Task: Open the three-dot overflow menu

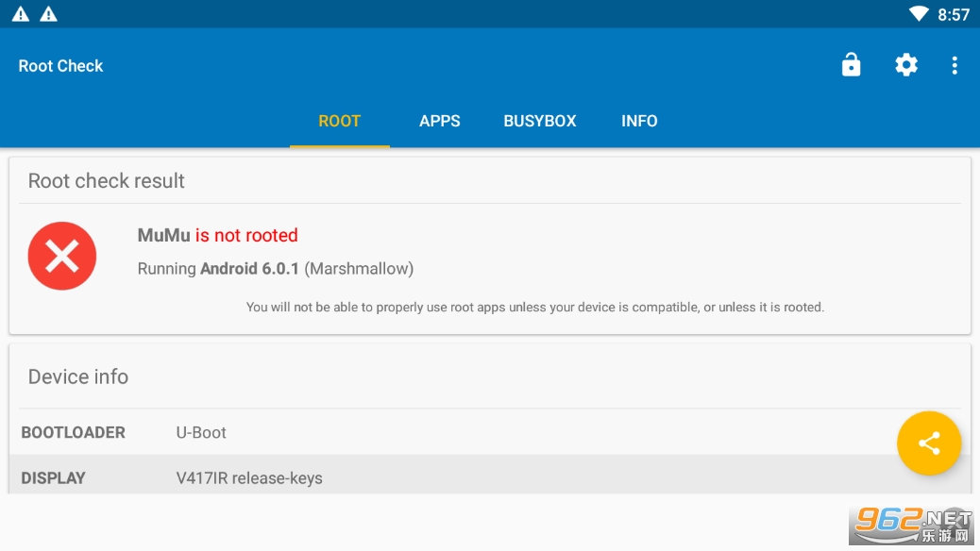Action: [x=955, y=65]
